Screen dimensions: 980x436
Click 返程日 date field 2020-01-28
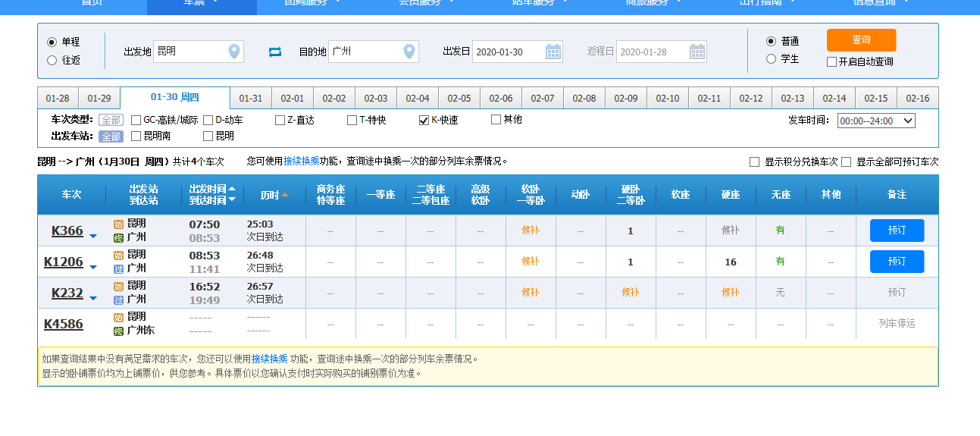[x=662, y=52]
